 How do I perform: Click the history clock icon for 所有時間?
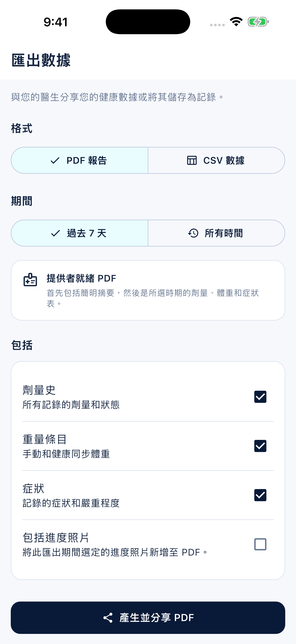pos(193,233)
